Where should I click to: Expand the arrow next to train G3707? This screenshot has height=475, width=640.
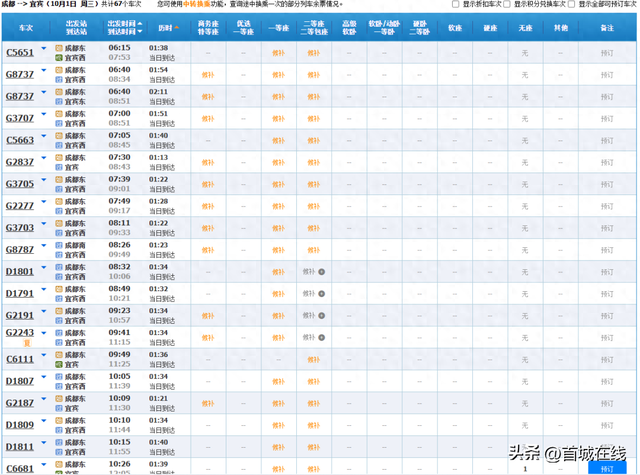coord(44,114)
